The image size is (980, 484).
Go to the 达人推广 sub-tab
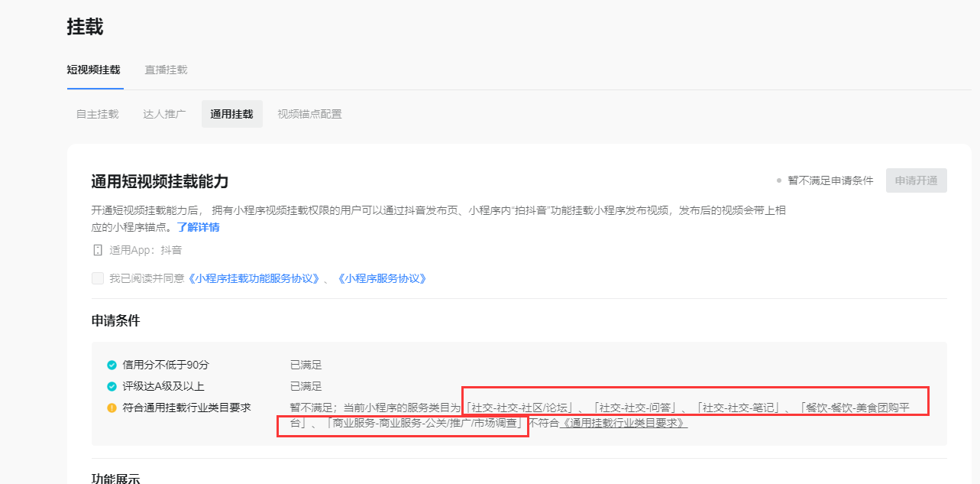tap(164, 114)
